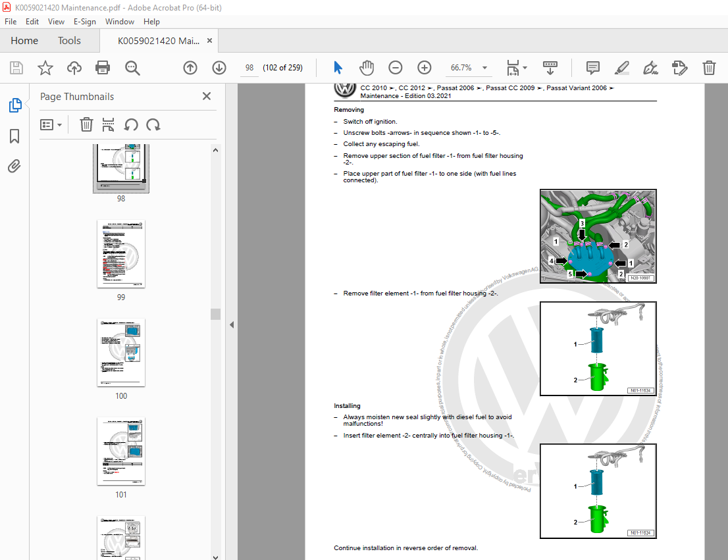This screenshot has height=560, width=728.
Task: Select the page 100 thumbnail
Action: tap(121, 353)
